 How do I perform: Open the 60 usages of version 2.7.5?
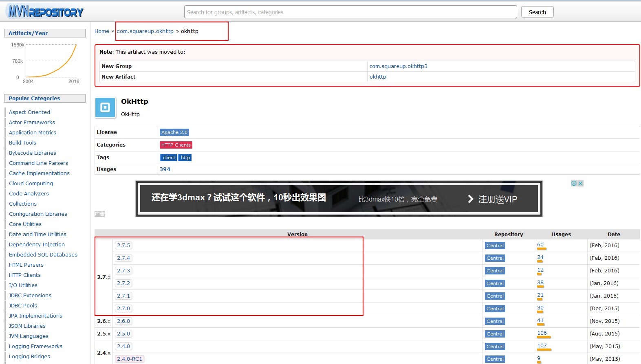(540, 245)
